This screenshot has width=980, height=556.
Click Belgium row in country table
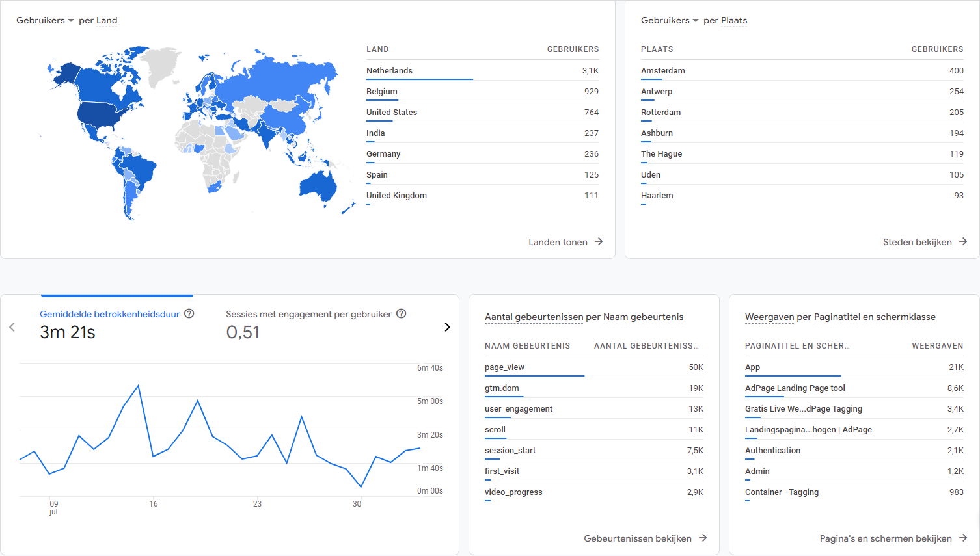[482, 91]
